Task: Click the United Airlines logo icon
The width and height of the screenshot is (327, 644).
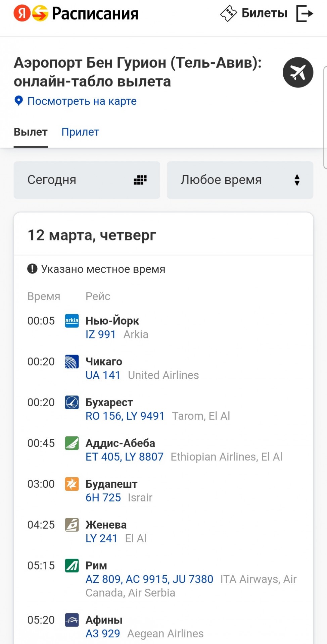Action: coord(72,362)
